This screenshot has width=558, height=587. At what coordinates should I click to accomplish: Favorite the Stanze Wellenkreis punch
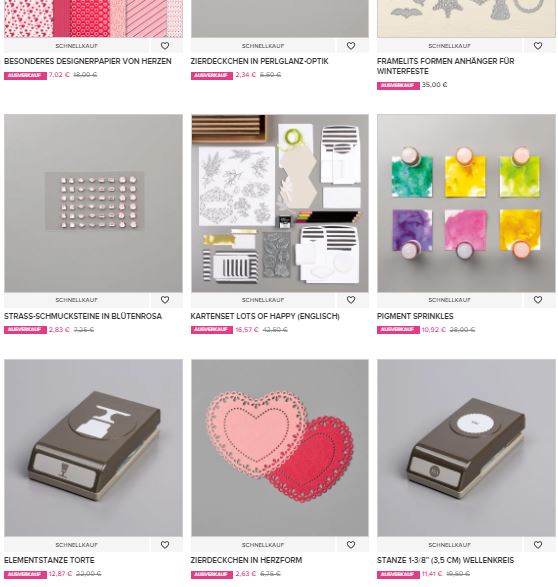click(x=538, y=545)
